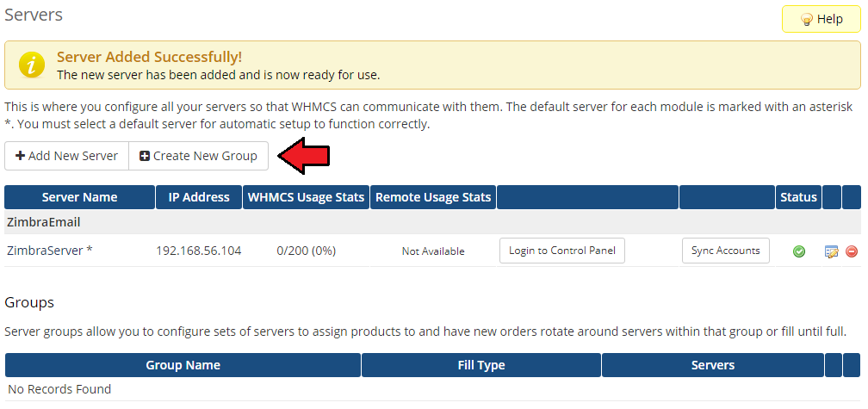Click the ZimbraServer * name cell

pyautogui.click(x=49, y=251)
